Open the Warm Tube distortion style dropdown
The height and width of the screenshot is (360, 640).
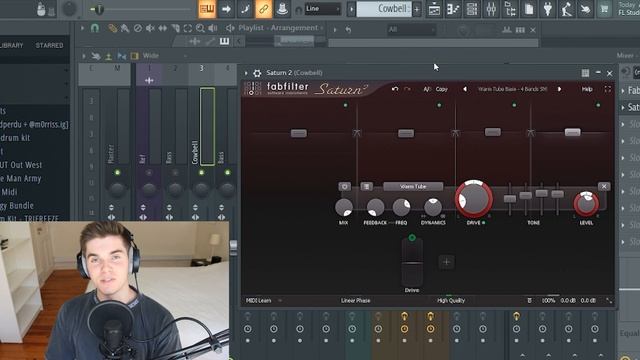[x=413, y=186]
